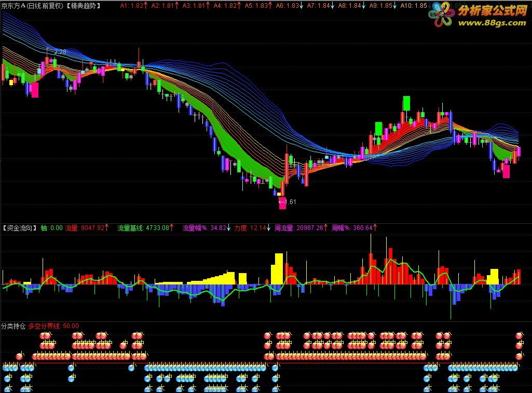Screen dimensions: 532x393
Task: Click the A4: 1.82 indicator value
Action: 227,5
